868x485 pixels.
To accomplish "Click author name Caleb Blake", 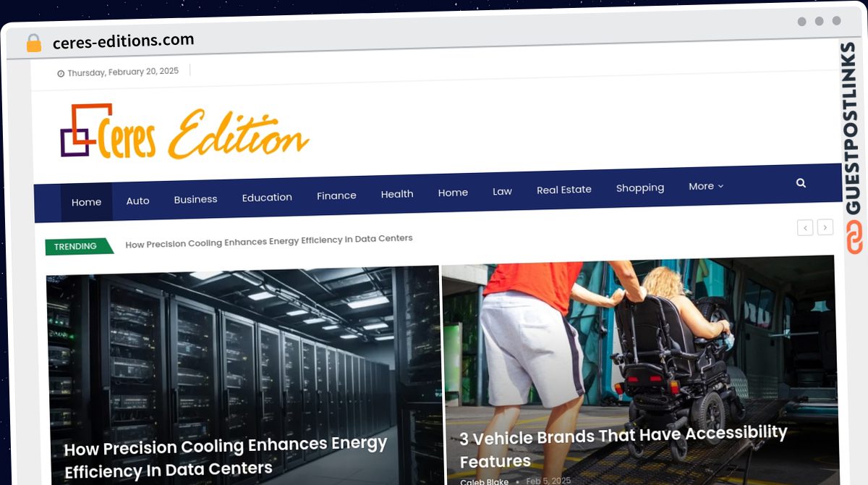I will pos(484,481).
